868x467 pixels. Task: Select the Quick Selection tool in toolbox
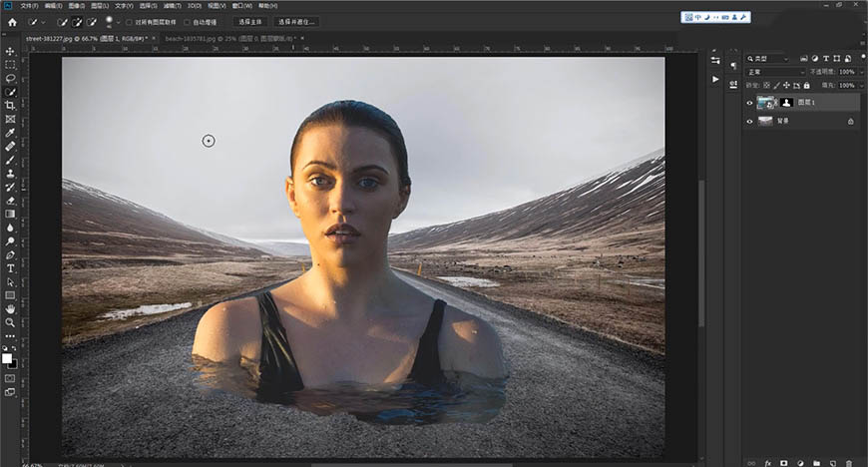(10, 92)
